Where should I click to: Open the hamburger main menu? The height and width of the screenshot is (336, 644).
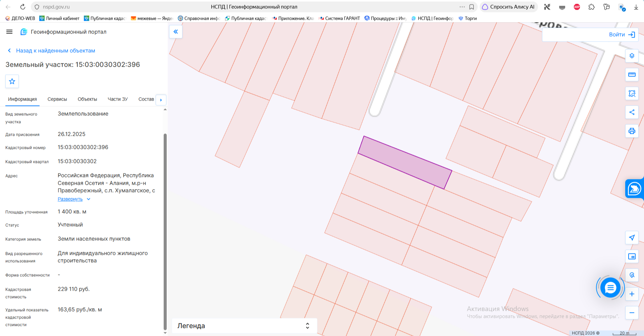pos(9,32)
